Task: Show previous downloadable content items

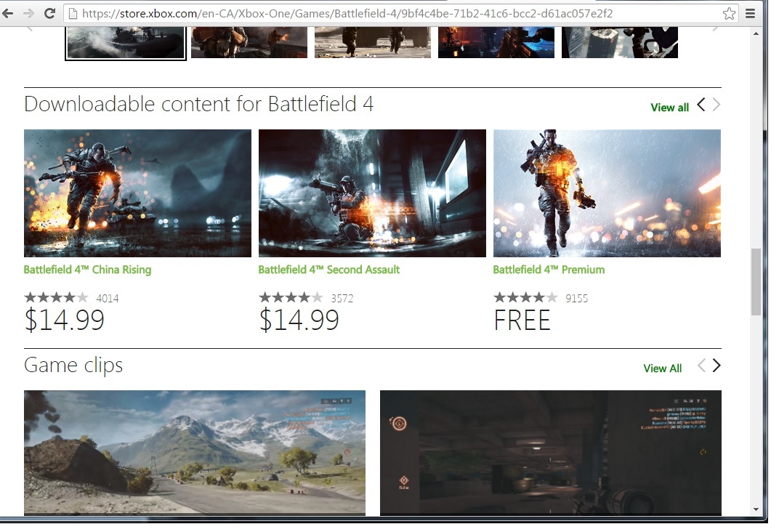Action: [x=701, y=105]
